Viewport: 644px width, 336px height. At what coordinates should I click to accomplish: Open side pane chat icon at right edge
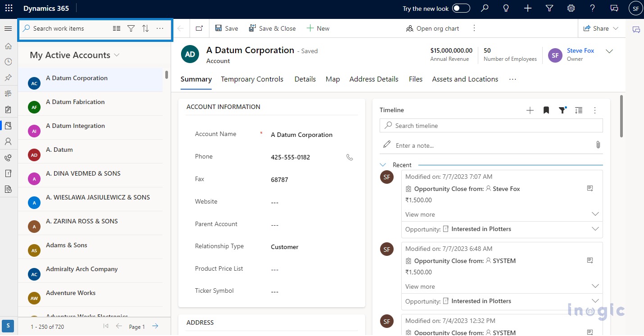tap(636, 30)
